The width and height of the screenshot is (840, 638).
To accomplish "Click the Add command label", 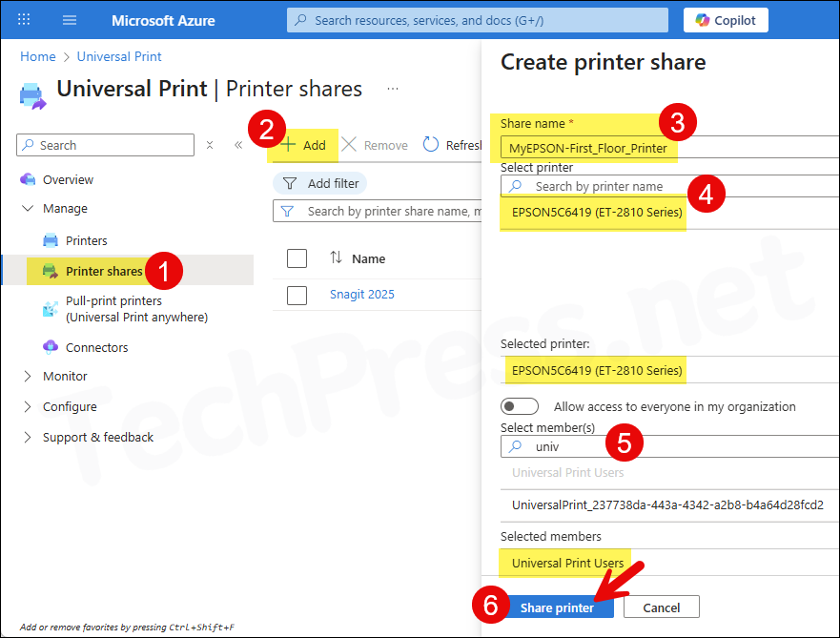I will coord(315,145).
